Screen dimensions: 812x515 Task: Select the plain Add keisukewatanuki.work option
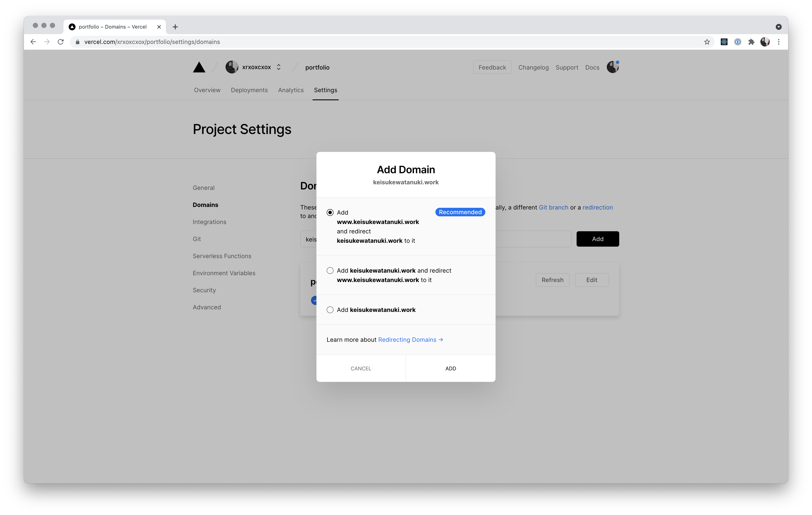330,310
